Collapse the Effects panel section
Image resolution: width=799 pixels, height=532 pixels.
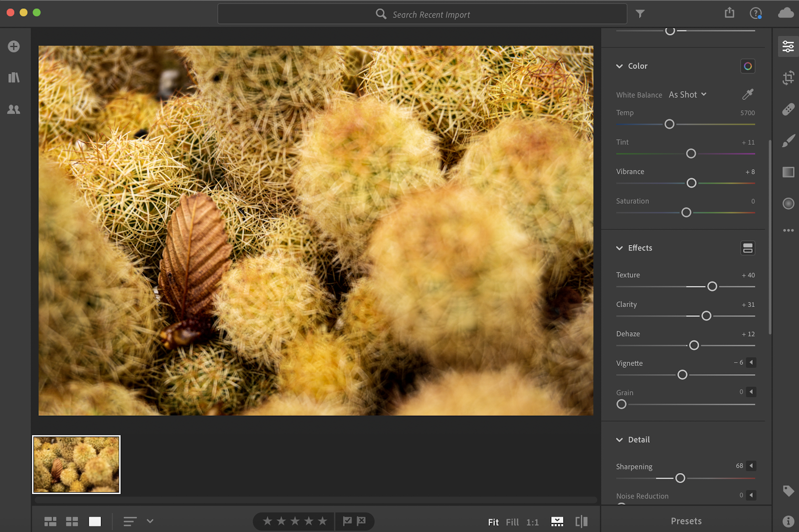(620, 248)
